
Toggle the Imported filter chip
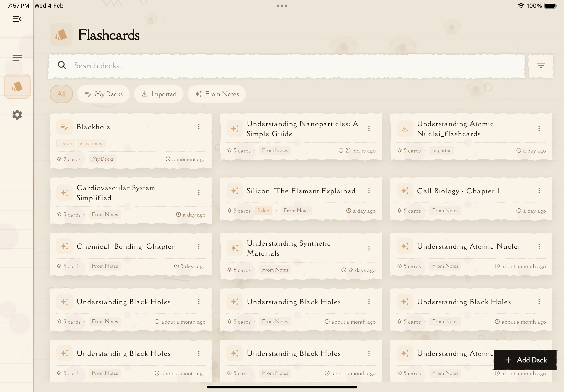coord(159,94)
